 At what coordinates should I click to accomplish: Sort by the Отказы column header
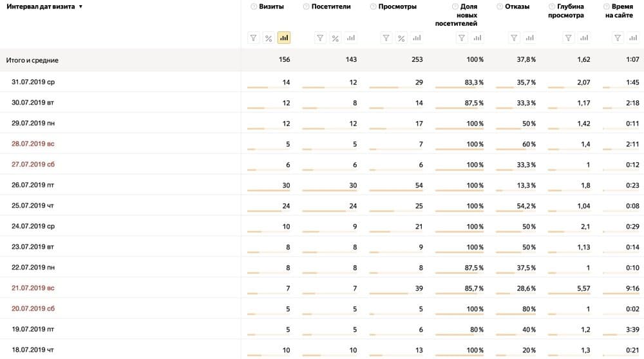click(517, 6)
